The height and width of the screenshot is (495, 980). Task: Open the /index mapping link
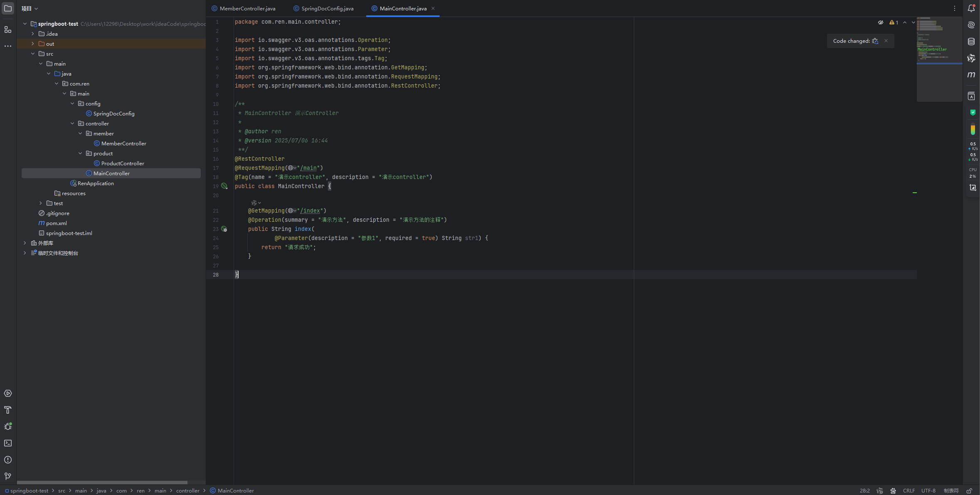pyautogui.click(x=310, y=211)
